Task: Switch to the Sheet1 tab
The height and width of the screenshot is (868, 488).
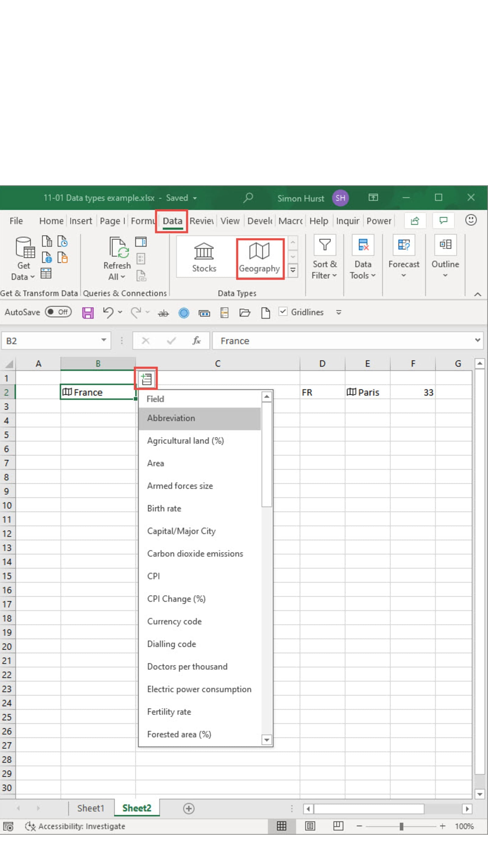Action: click(91, 808)
